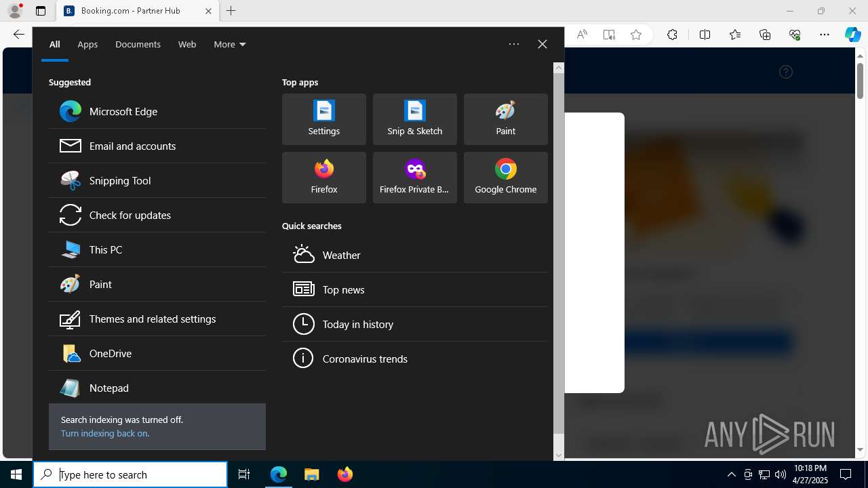Click Type here to search box
This screenshot has height=488, width=868.
[130, 474]
